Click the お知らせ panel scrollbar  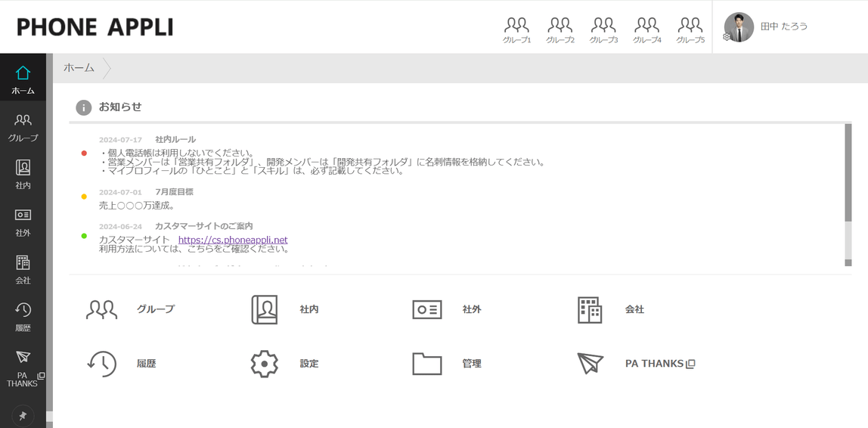pyautogui.click(x=848, y=195)
